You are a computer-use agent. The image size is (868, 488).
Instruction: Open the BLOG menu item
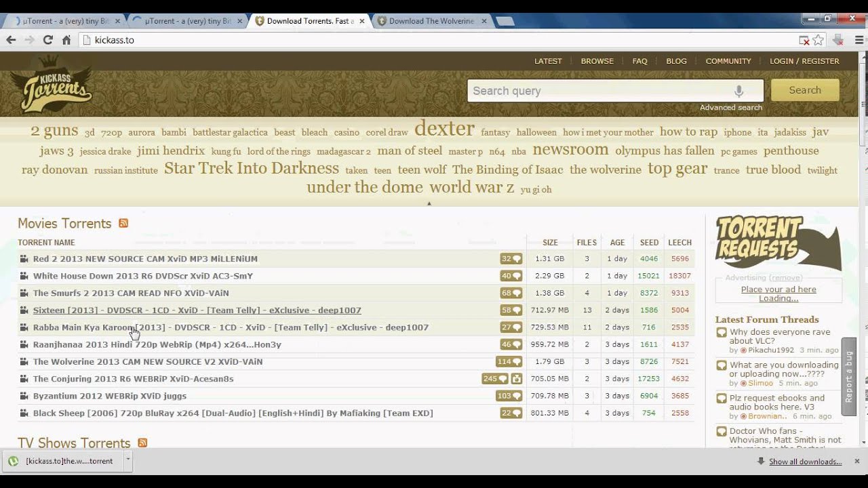pos(676,61)
